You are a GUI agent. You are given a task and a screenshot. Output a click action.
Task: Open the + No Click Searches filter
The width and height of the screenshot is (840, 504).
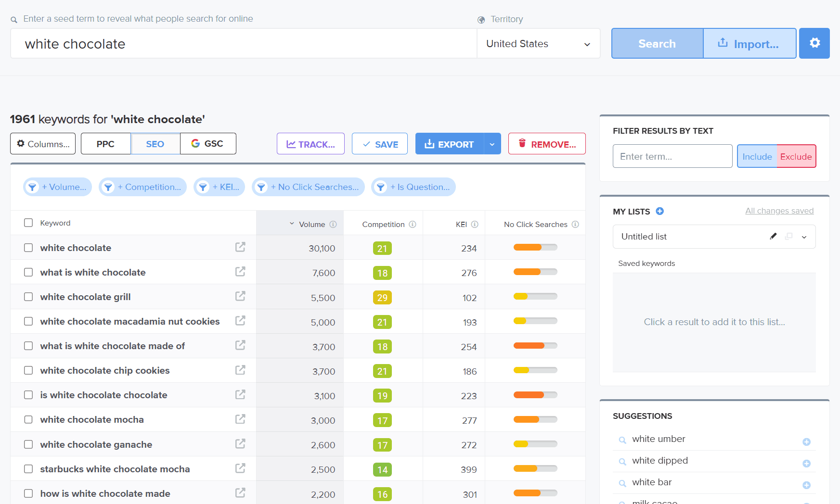(309, 187)
